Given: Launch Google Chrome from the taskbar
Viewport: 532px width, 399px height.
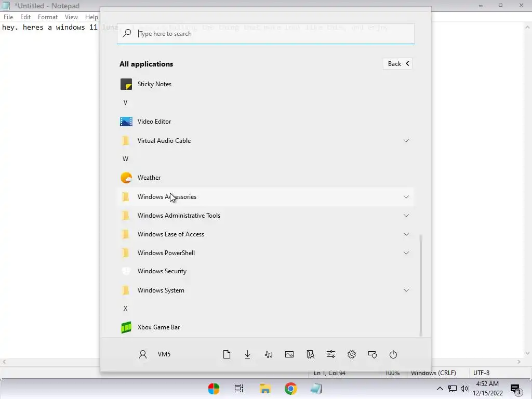Looking at the screenshot, I should click(x=291, y=389).
